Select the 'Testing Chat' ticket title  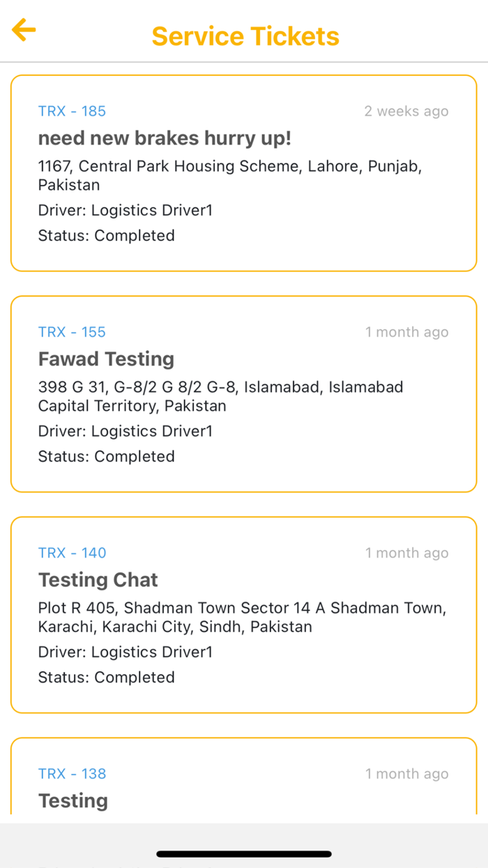tap(98, 580)
